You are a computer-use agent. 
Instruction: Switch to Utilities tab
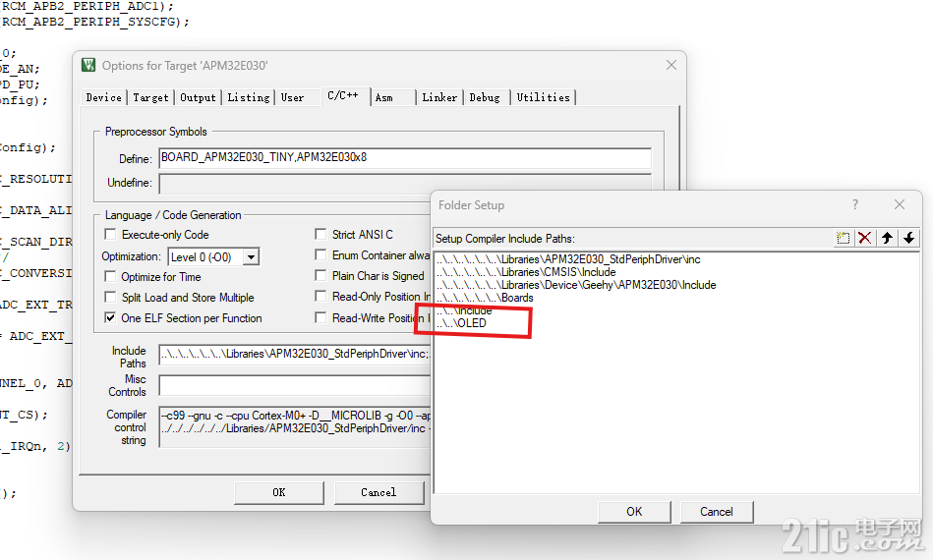(543, 97)
